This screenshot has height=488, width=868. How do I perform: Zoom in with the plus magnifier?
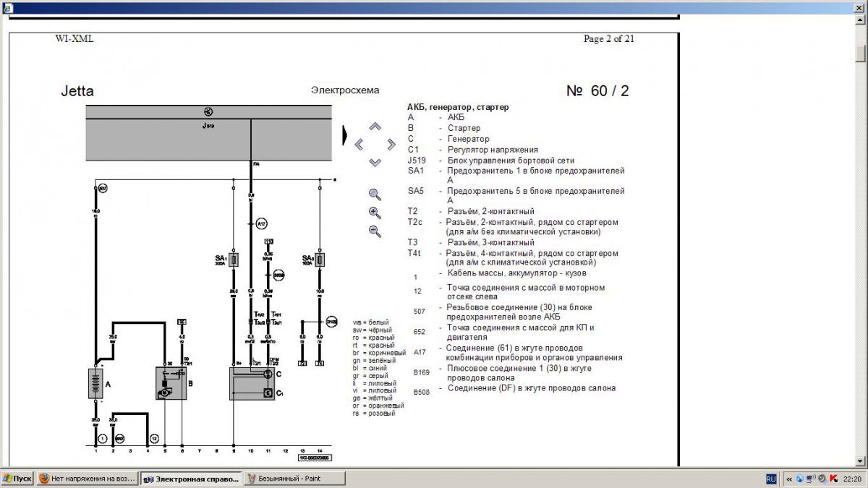(375, 213)
